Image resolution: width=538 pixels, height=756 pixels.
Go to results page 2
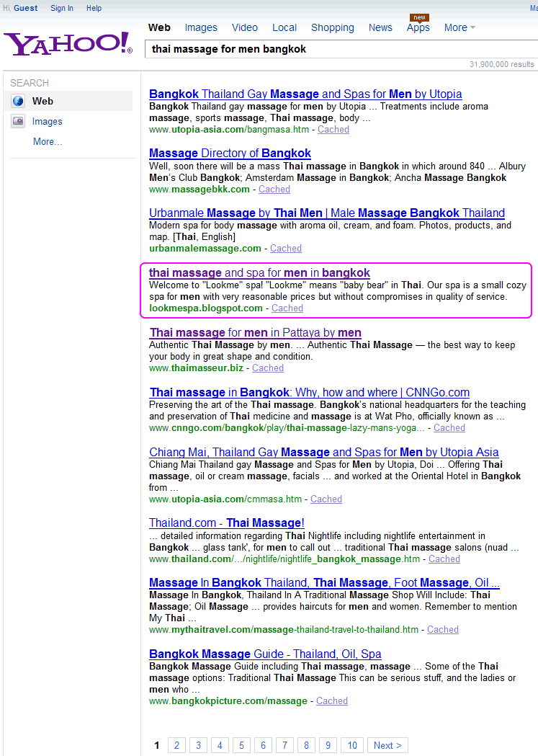point(176,745)
